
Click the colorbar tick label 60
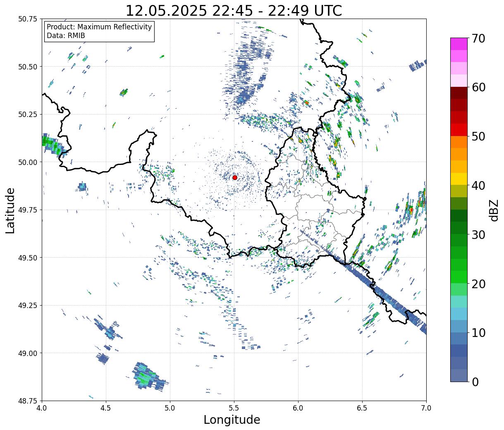tap(478, 87)
